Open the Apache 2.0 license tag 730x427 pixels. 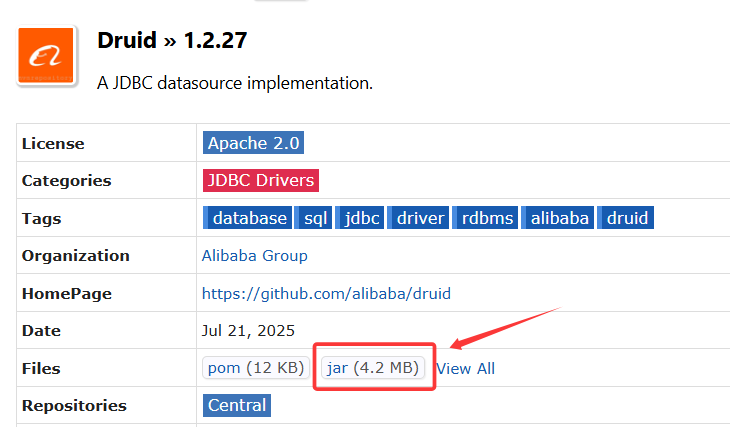click(253, 143)
